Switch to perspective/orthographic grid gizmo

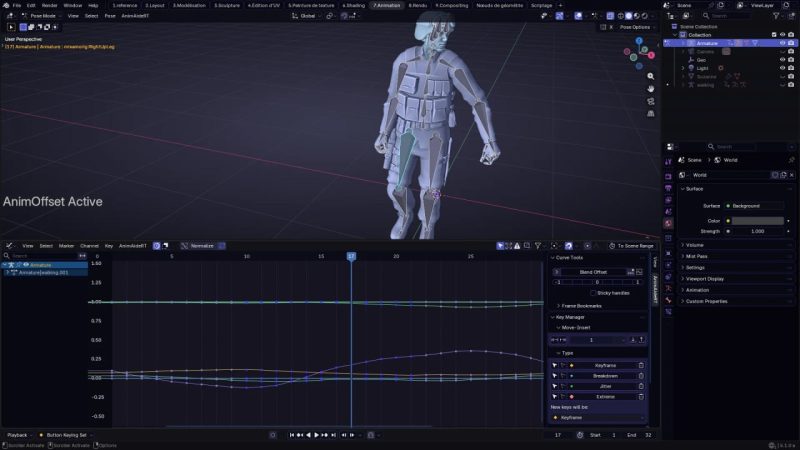[650, 114]
